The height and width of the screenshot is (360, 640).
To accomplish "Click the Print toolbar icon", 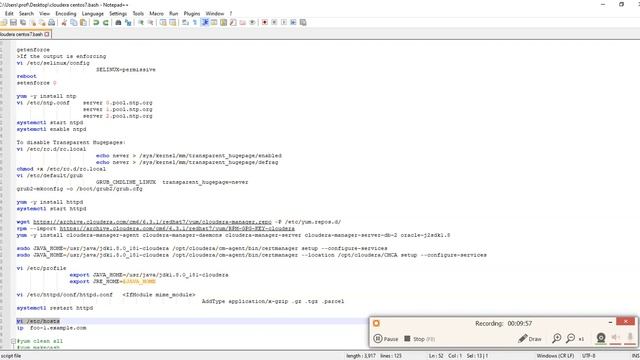I will tap(52, 22).
